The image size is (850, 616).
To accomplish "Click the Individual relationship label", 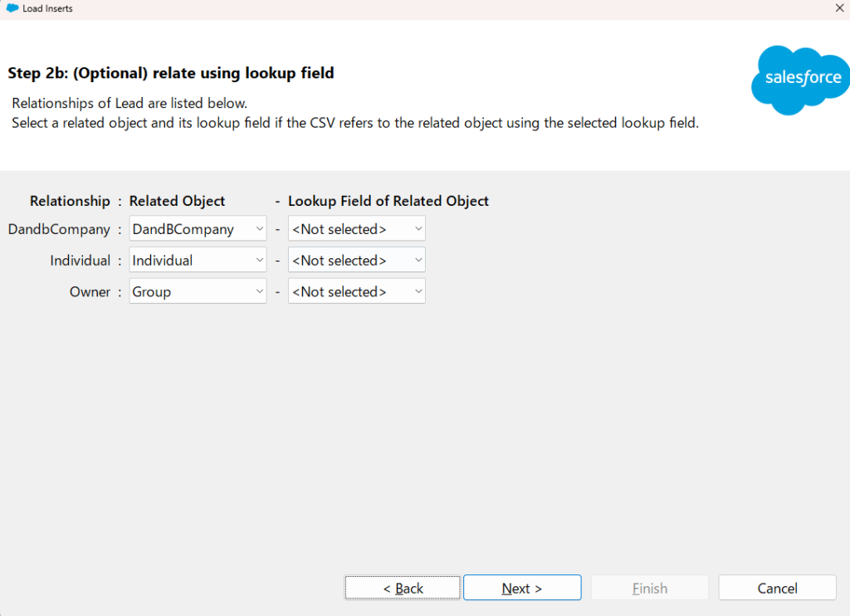I will point(80,261).
